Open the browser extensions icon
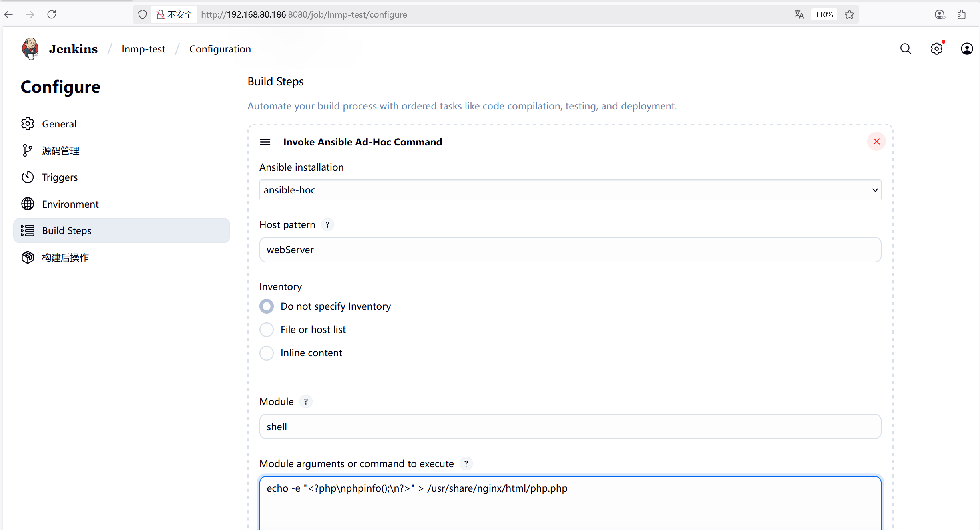Image resolution: width=980 pixels, height=530 pixels. 962,14
